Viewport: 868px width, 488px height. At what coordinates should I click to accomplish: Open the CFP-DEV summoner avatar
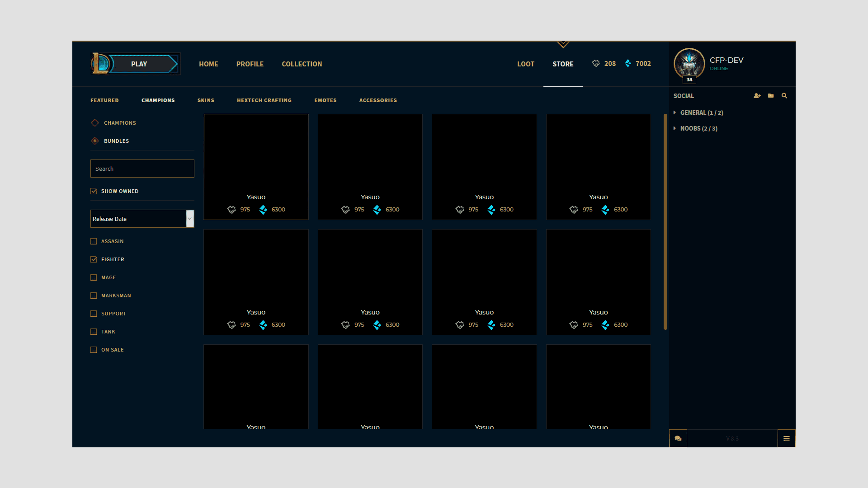pos(689,64)
